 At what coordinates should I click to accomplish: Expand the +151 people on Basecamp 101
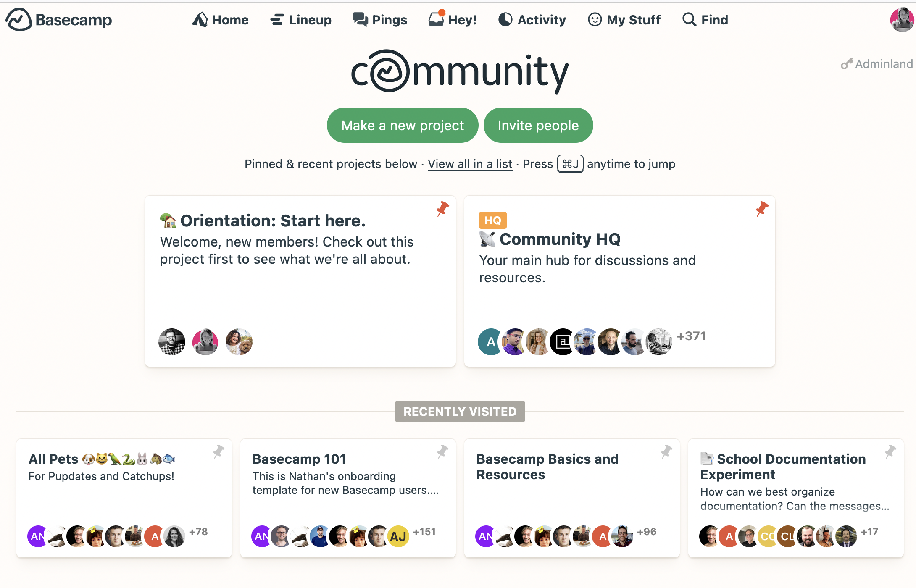point(424,531)
